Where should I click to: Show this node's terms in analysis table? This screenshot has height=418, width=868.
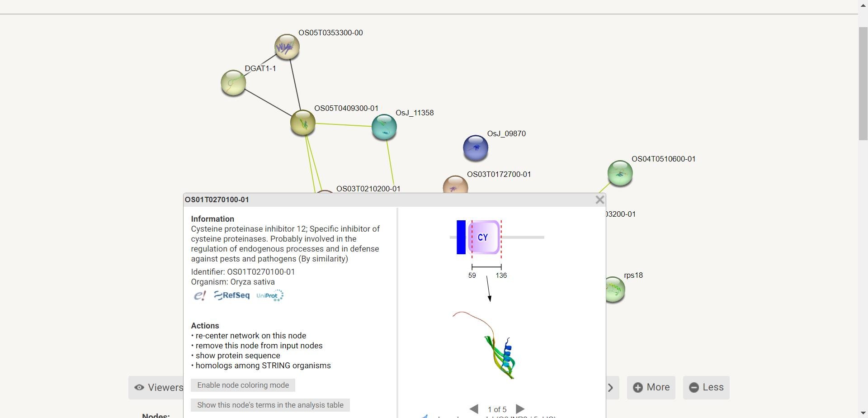point(270,405)
